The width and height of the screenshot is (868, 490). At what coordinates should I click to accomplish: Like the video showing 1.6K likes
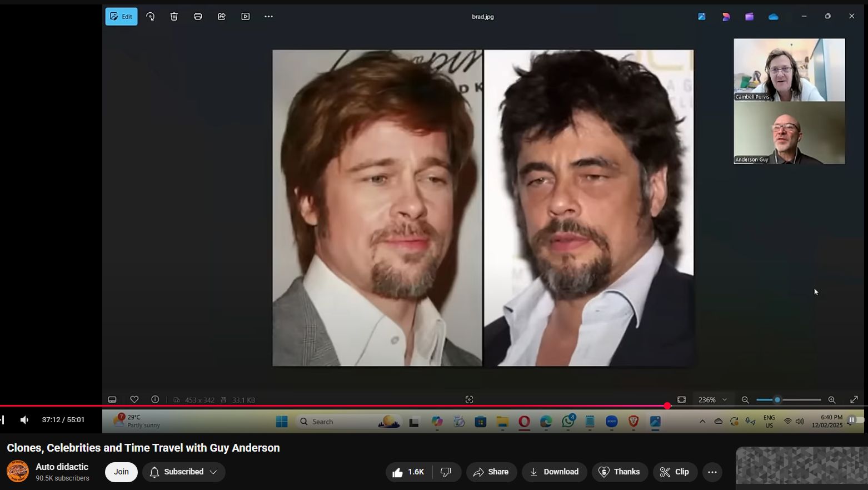(408, 472)
